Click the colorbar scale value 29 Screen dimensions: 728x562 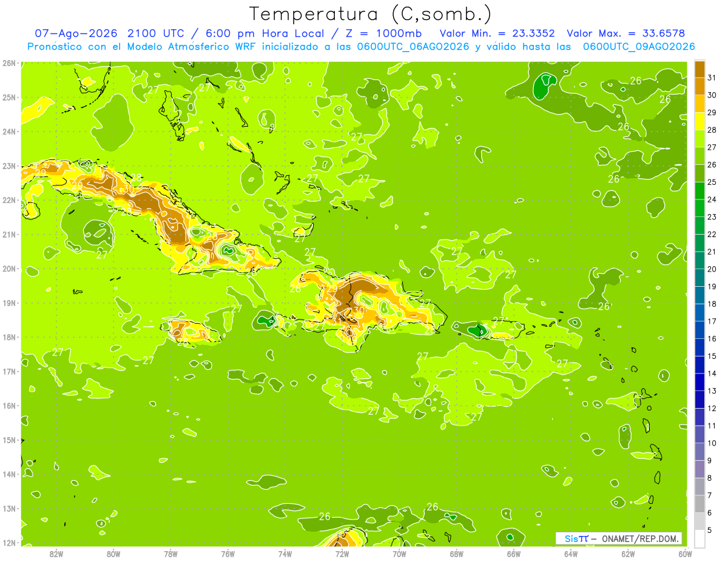712,113
